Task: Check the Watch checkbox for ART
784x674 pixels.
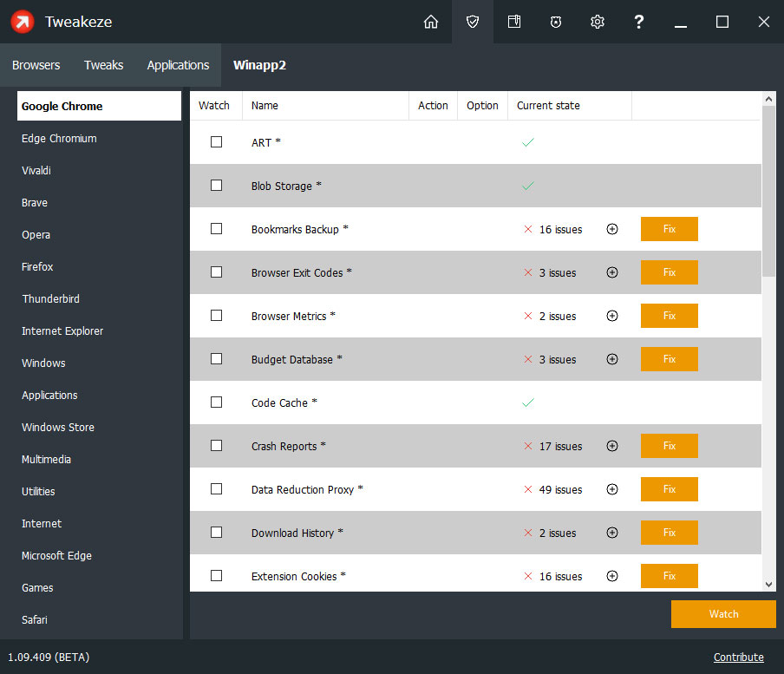Action: tap(216, 141)
